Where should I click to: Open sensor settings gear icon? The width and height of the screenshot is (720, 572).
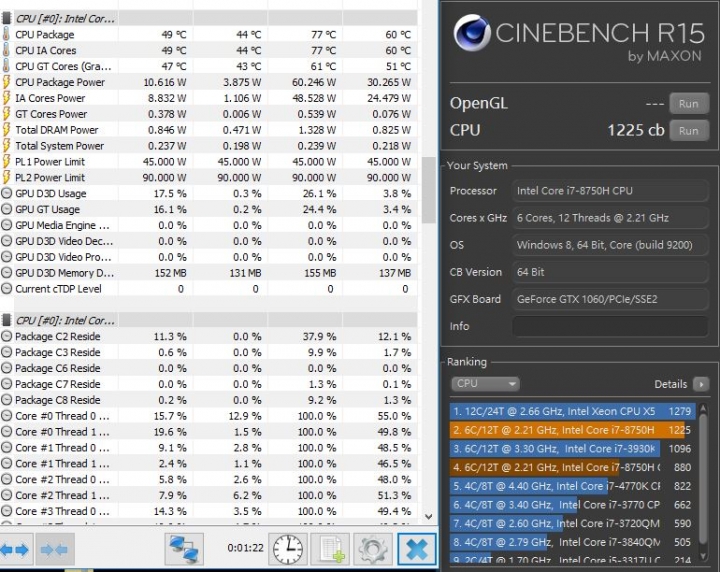click(372, 549)
